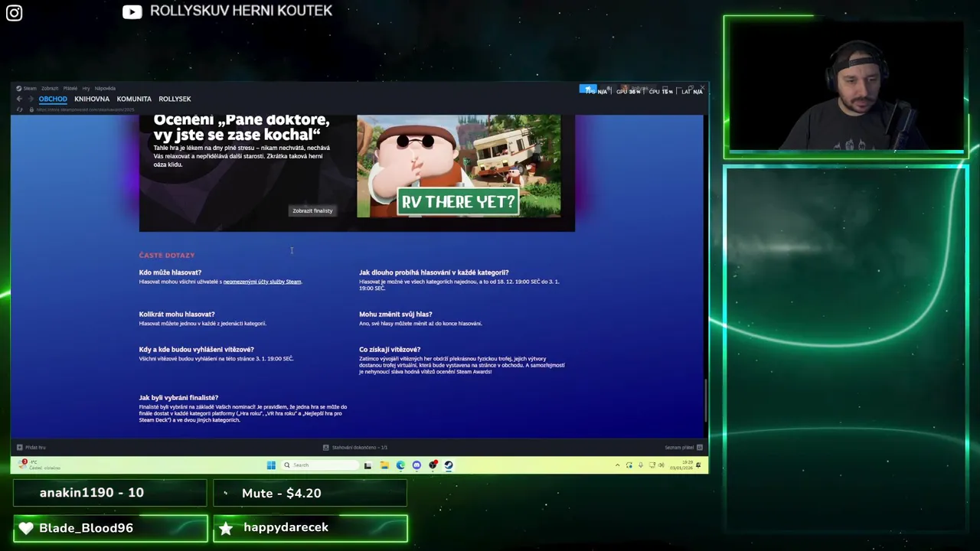Image resolution: width=980 pixels, height=551 pixels.
Task: Click the YouTube icon in the stream overlay
Action: (x=132, y=11)
